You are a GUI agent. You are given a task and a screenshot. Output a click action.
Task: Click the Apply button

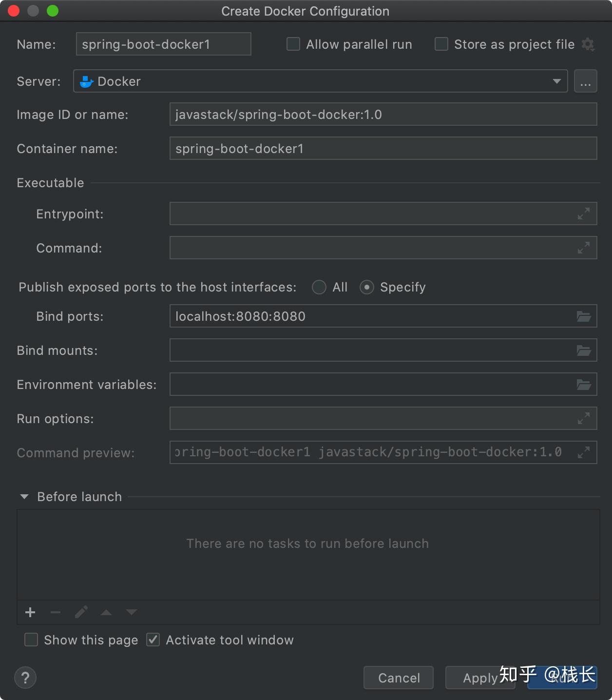pos(479,678)
